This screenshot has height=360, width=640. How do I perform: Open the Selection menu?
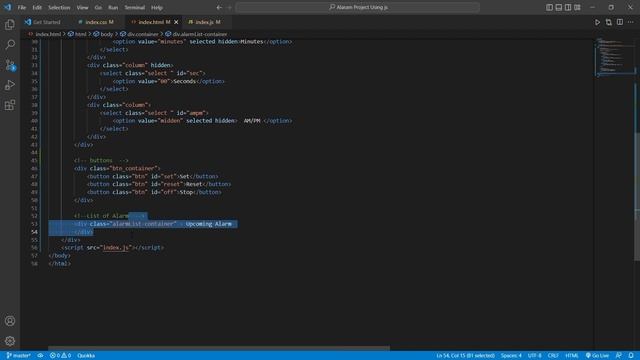click(x=59, y=7)
